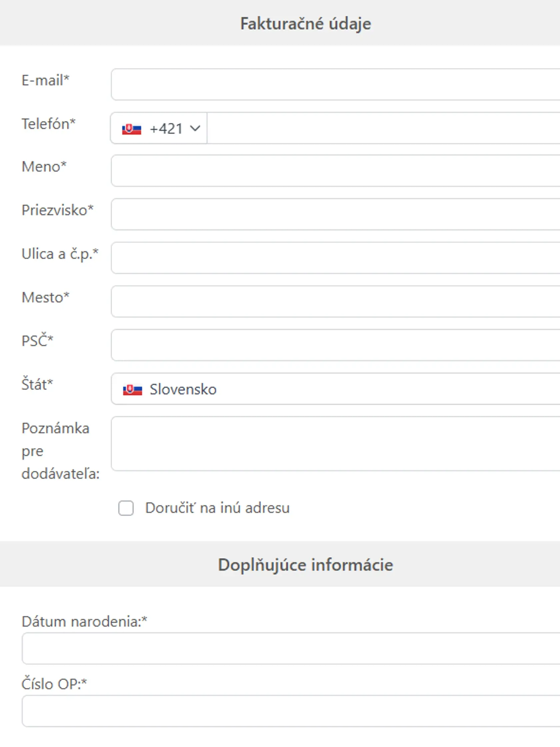The image size is (560, 747).
Task: Click the Doručiť na inú adresu label
Action: [217, 508]
